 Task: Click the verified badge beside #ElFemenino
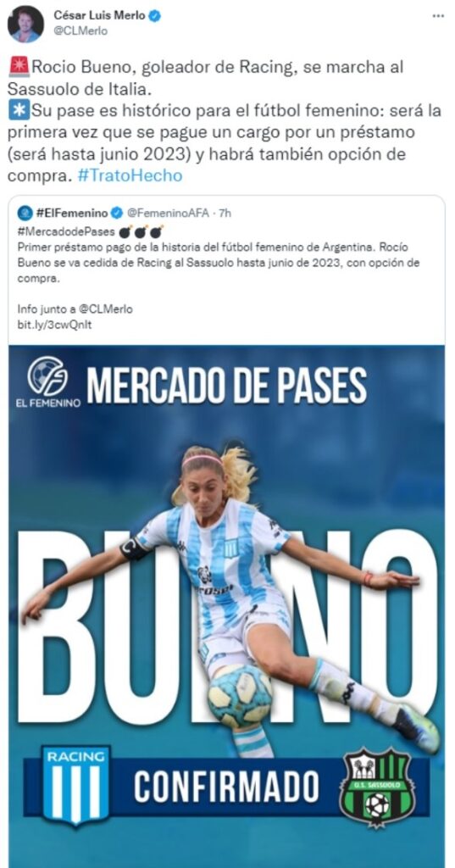[117, 213]
